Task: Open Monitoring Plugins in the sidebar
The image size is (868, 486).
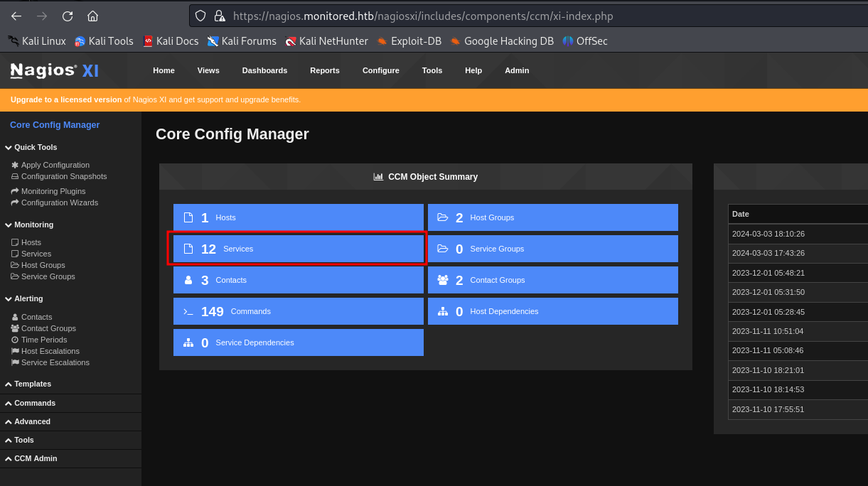Action: 48,191
